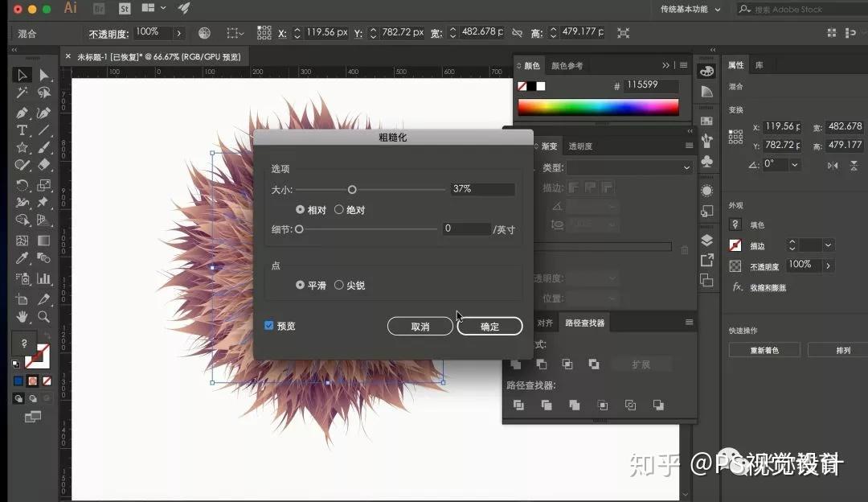This screenshot has height=502, width=868.
Task: Switch to the 颜色参考 tab
Action: pos(567,65)
